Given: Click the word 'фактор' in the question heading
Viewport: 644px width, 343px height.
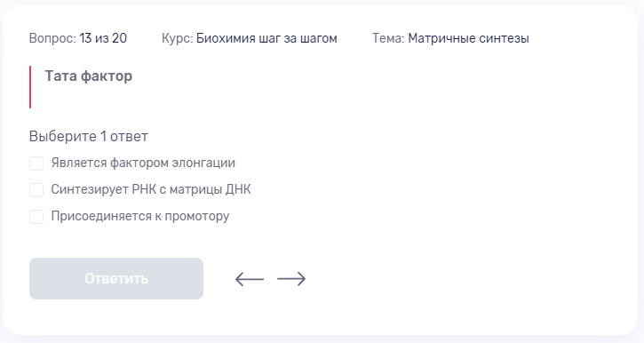Looking at the screenshot, I should point(107,76).
